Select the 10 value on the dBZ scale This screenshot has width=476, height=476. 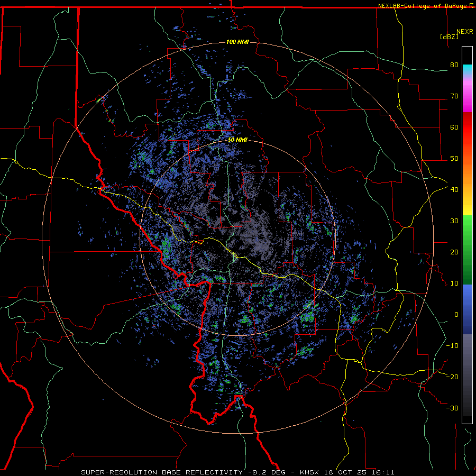(x=454, y=283)
